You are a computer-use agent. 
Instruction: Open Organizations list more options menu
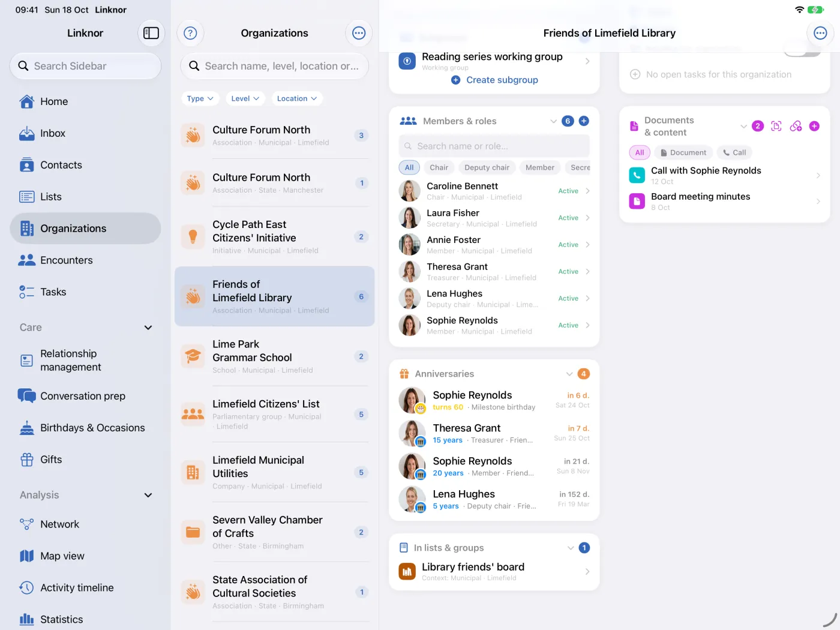[359, 33]
